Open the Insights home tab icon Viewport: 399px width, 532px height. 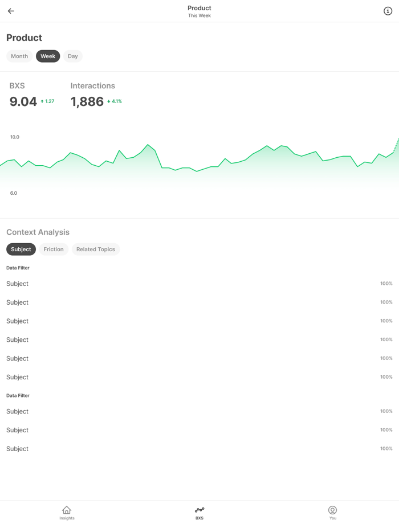67,512
